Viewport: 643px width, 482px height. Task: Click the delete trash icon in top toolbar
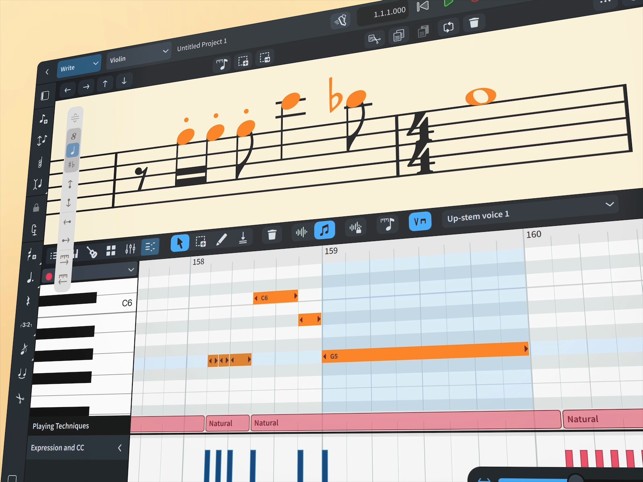[x=474, y=23]
